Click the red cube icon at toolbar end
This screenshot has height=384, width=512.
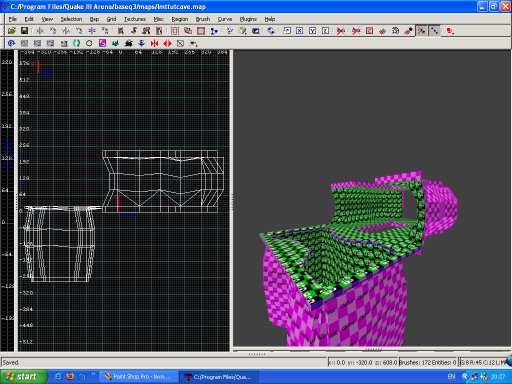point(450,31)
